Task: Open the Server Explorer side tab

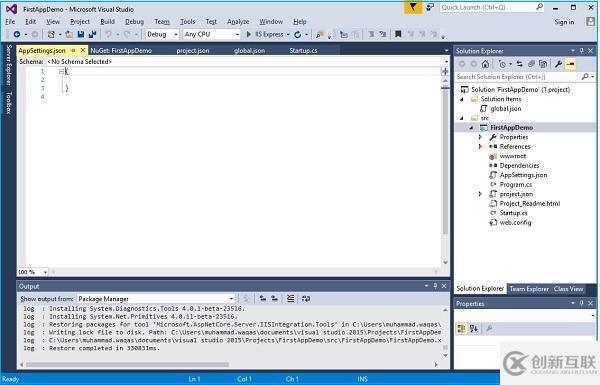Action: pyautogui.click(x=8, y=65)
